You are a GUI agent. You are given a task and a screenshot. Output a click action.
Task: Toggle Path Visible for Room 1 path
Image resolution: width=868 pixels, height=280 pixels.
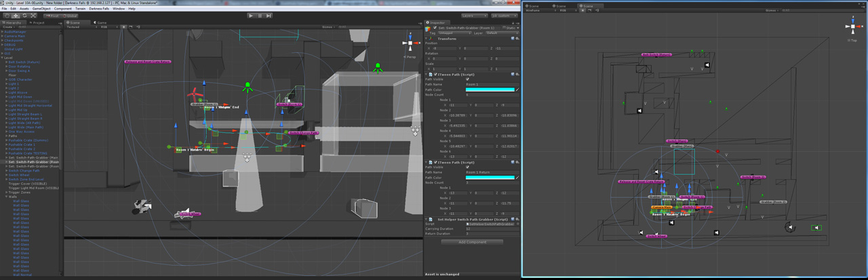tap(467, 79)
